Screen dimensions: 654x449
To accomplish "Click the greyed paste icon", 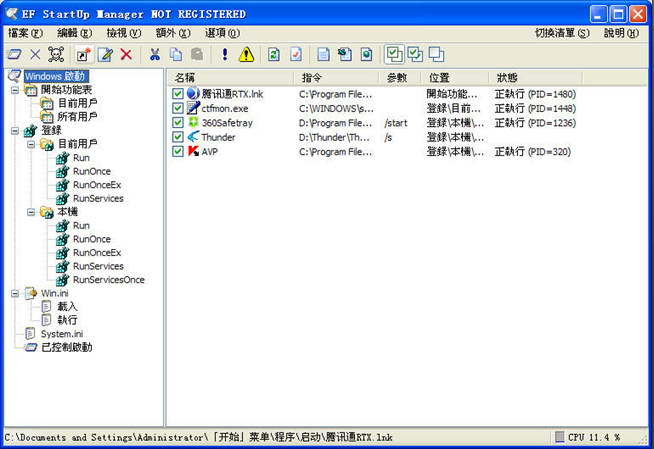I will (197, 54).
